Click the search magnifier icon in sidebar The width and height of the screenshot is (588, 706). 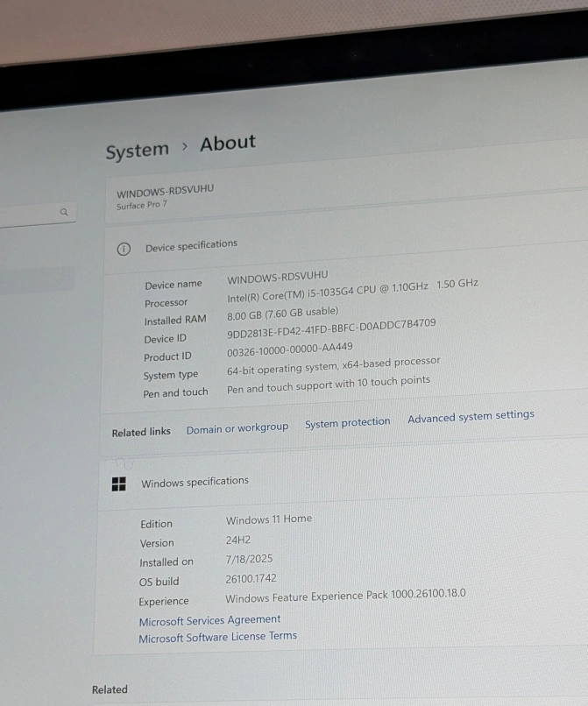click(x=64, y=212)
